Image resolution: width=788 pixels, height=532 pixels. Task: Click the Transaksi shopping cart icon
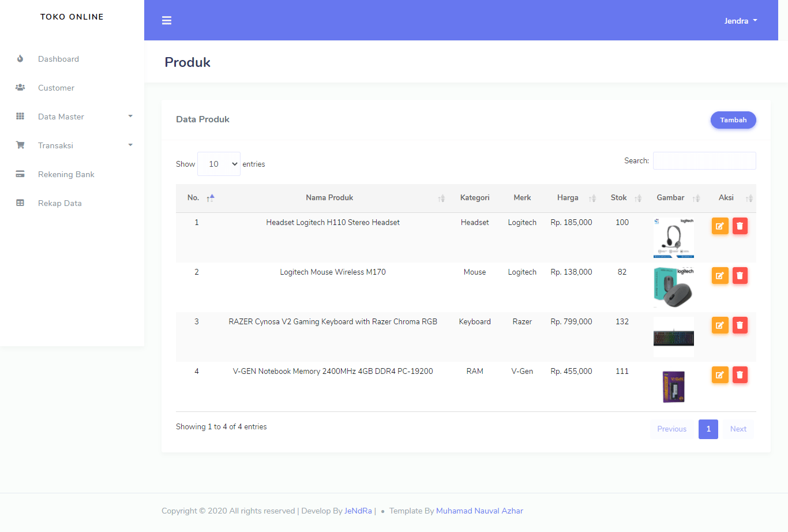pyautogui.click(x=20, y=145)
